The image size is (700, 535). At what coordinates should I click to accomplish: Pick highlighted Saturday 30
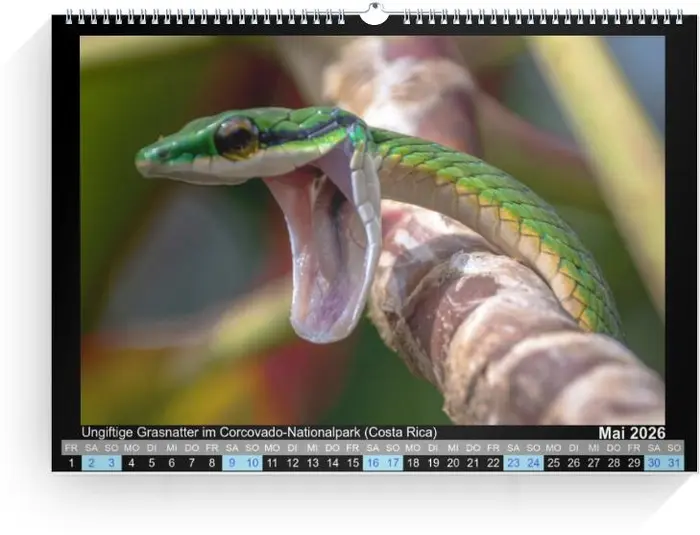(654, 463)
